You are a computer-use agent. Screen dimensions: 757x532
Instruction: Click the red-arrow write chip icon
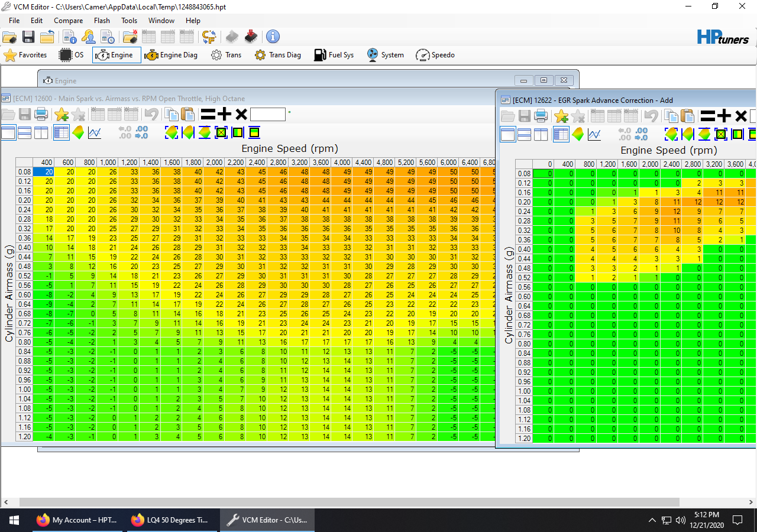coord(251,37)
